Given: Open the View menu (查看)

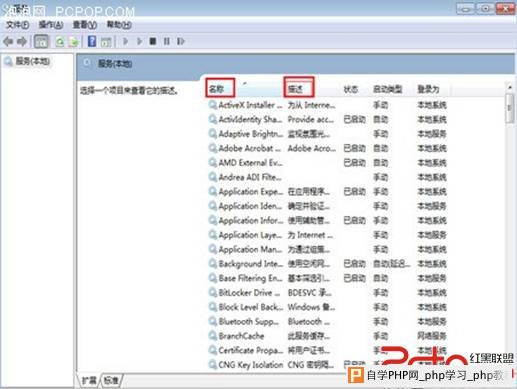Looking at the screenshot, I should [85, 25].
